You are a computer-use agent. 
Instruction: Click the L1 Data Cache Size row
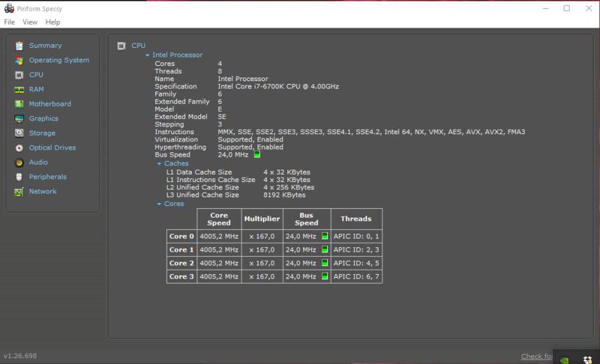[x=238, y=172]
